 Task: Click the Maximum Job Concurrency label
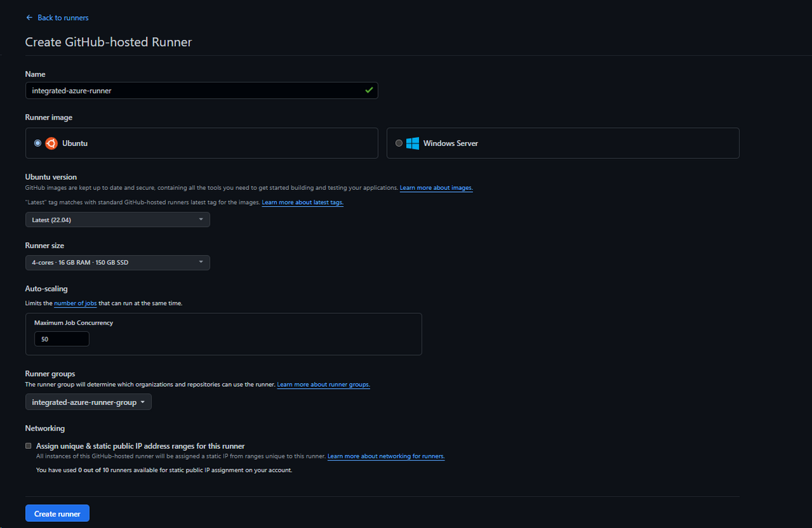(x=74, y=323)
